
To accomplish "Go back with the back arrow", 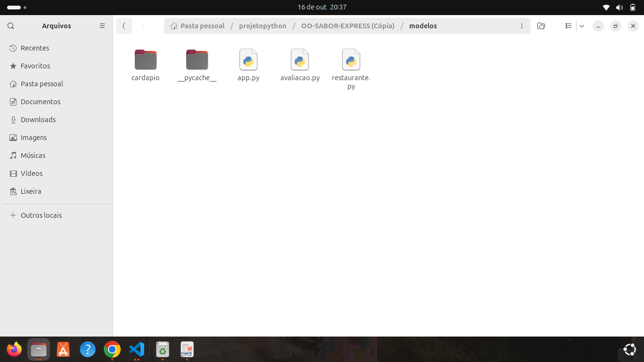I will click(x=124, y=26).
